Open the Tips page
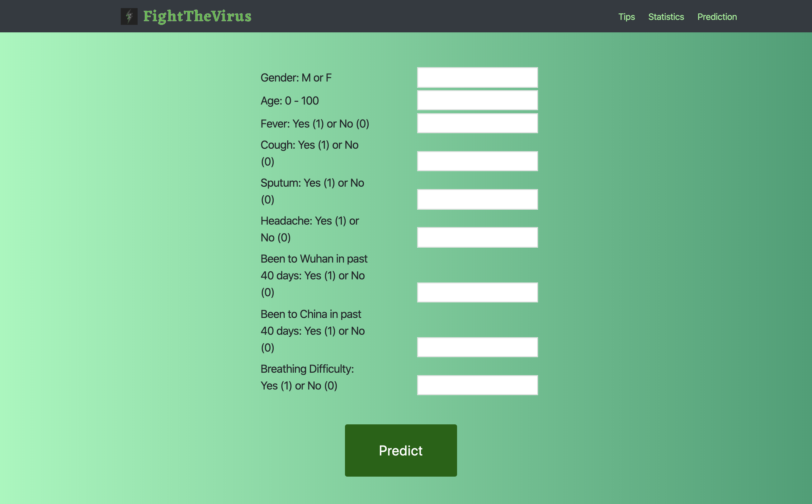 click(626, 17)
